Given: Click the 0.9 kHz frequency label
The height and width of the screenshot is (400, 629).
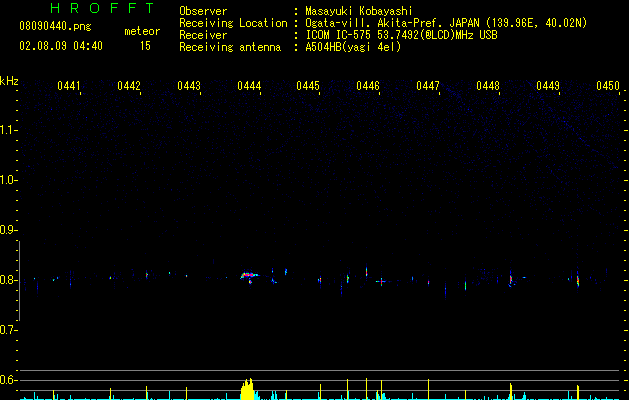Looking at the screenshot, I should (x=8, y=230).
